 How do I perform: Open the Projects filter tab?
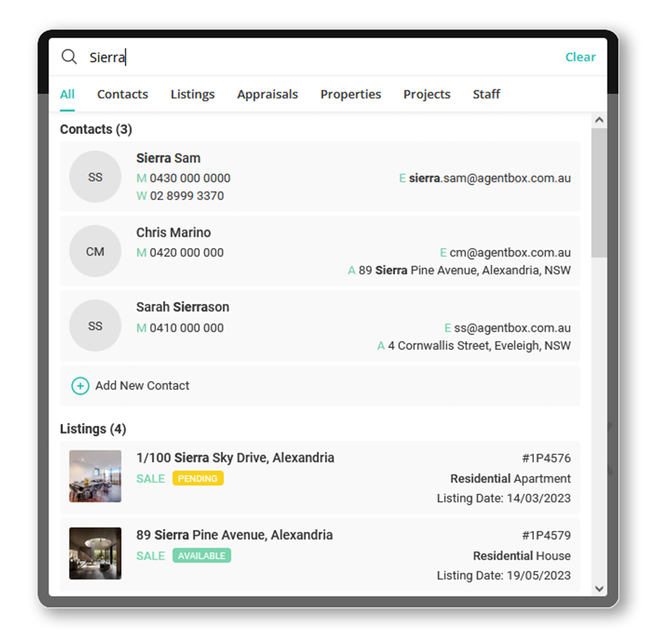coord(427,94)
